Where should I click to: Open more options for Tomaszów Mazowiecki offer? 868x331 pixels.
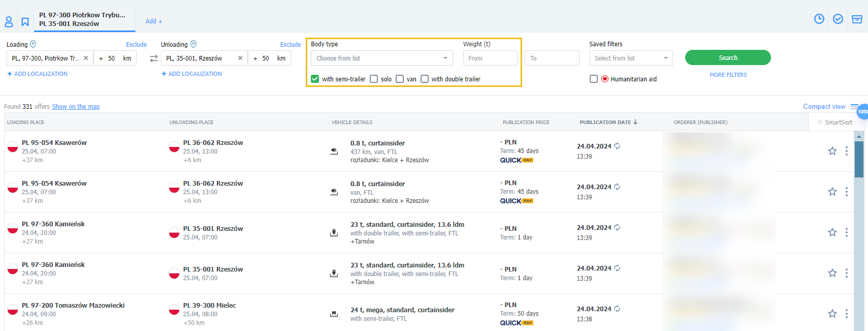(x=846, y=314)
